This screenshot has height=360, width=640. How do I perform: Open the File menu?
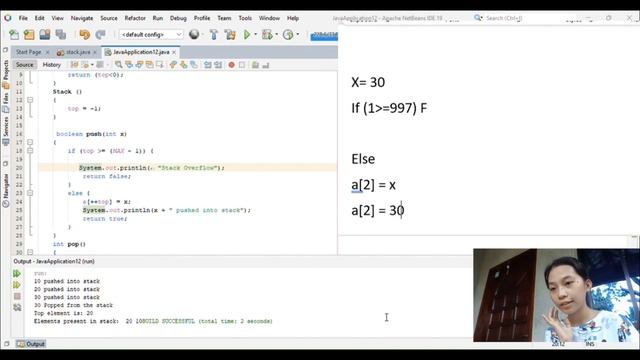tap(23, 18)
